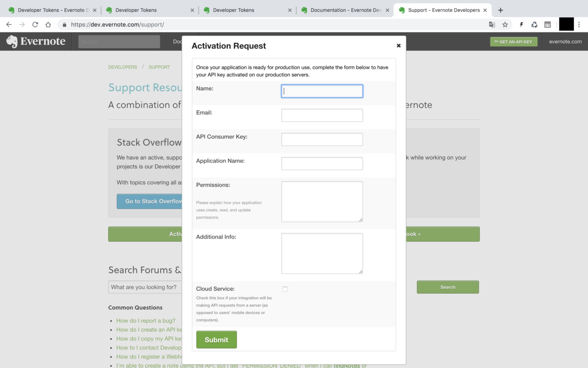The width and height of the screenshot is (588, 368).
Task: Click the browser back arrow
Action: coord(9,25)
